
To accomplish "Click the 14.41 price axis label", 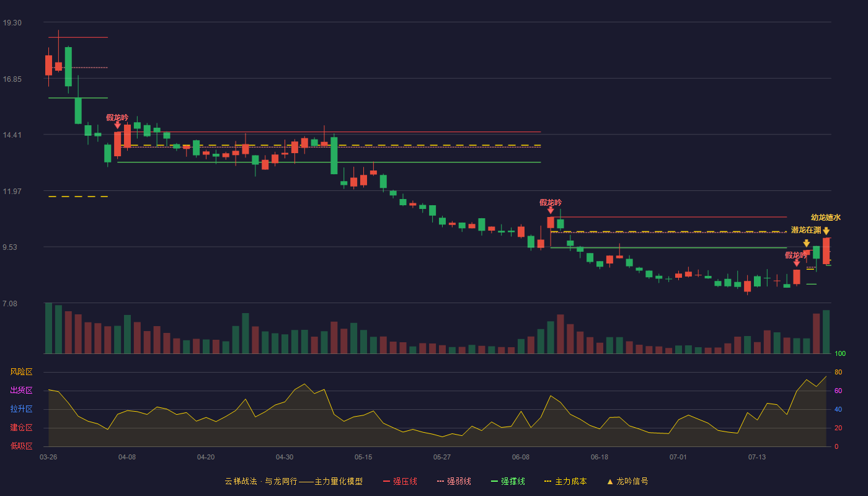I will click(x=12, y=135).
